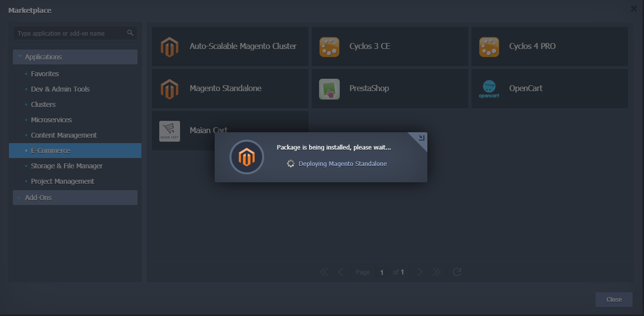
Task: Click the search magnifier icon
Action: (x=130, y=33)
